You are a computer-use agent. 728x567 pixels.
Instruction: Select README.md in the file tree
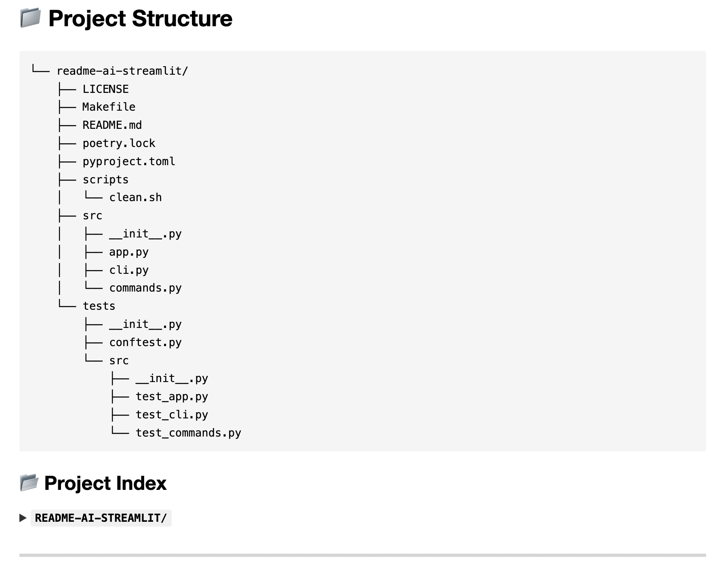pyautogui.click(x=112, y=125)
